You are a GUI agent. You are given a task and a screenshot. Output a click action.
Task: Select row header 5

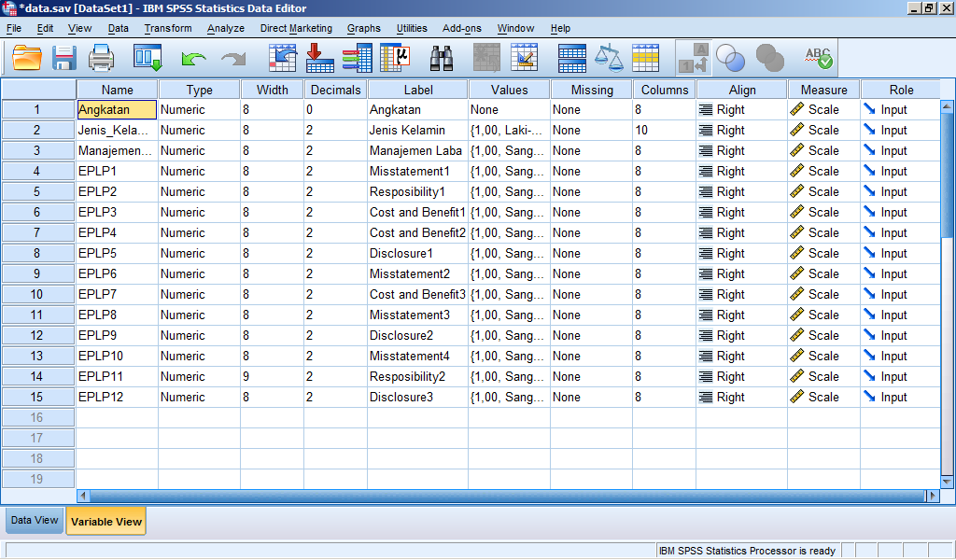click(37, 192)
